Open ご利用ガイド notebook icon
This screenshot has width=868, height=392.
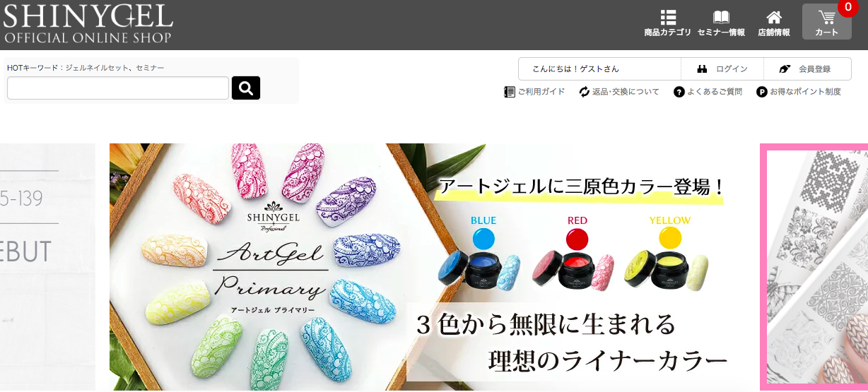509,92
